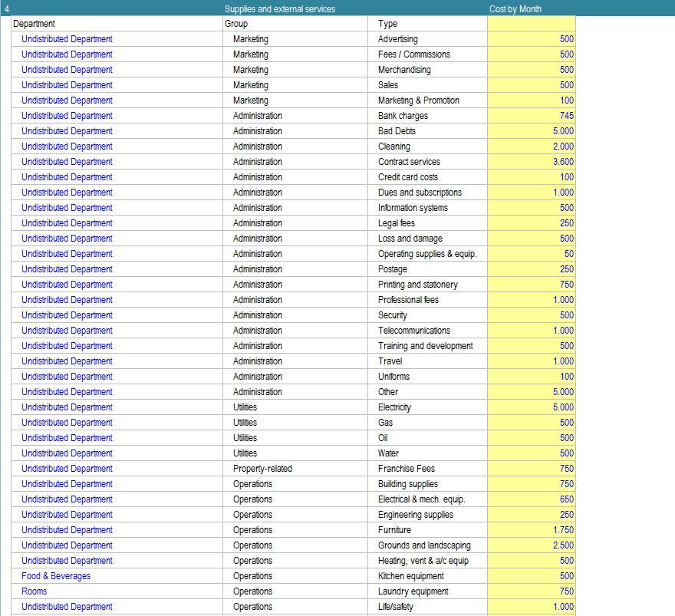Viewport: 675px width, 616px height.
Task: Click the Supplies and external services title
Action: [279, 9]
